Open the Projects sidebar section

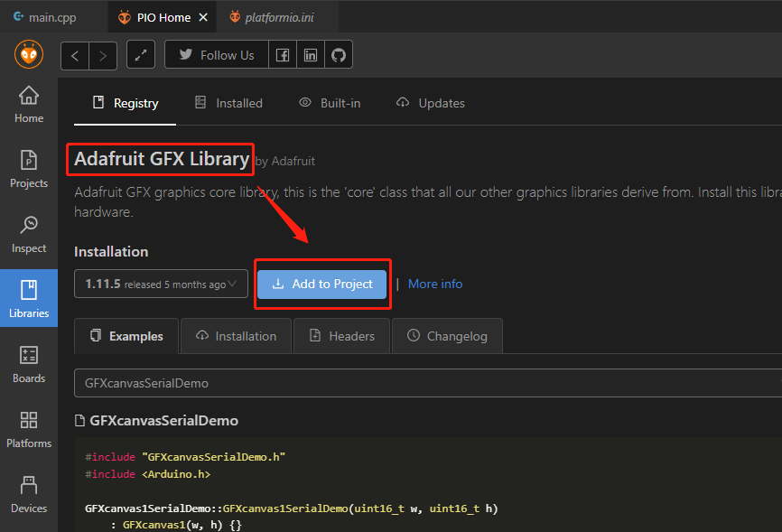pyautogui.click(x=29, y=169)
